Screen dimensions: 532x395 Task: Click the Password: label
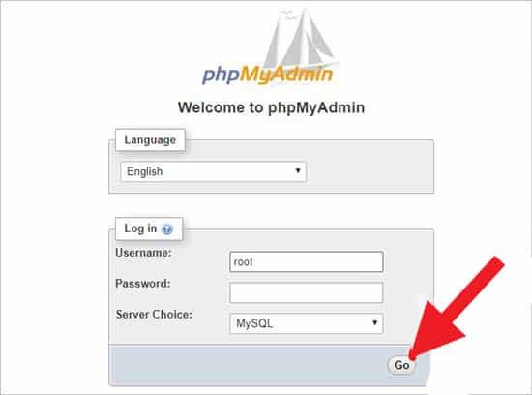click(x=143, y=284)
